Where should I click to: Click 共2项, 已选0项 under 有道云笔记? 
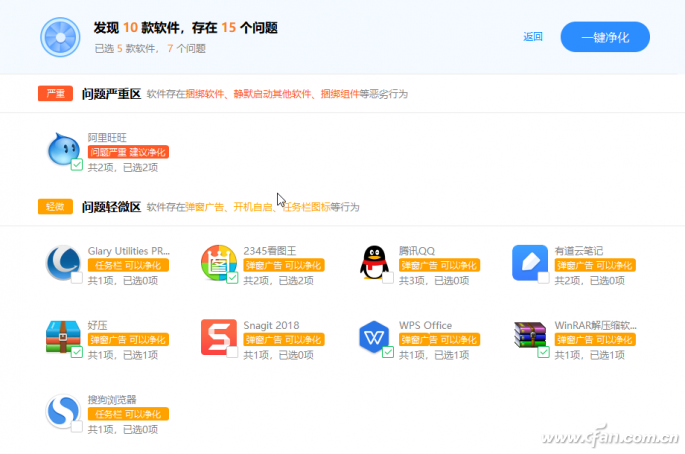click(589, 281)
